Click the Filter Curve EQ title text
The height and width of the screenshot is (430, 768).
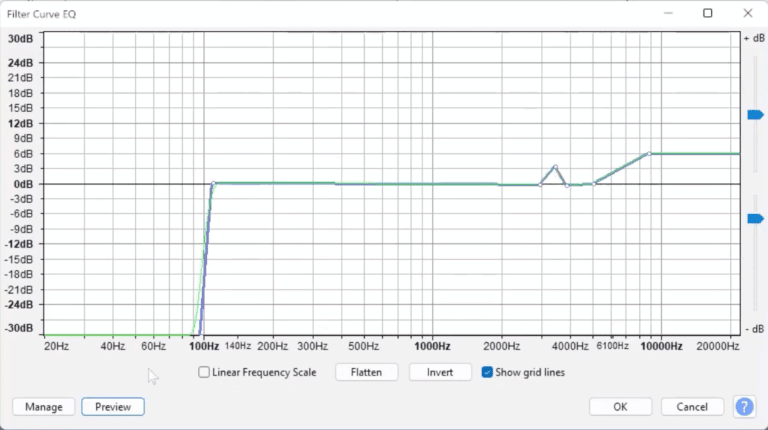42,14
